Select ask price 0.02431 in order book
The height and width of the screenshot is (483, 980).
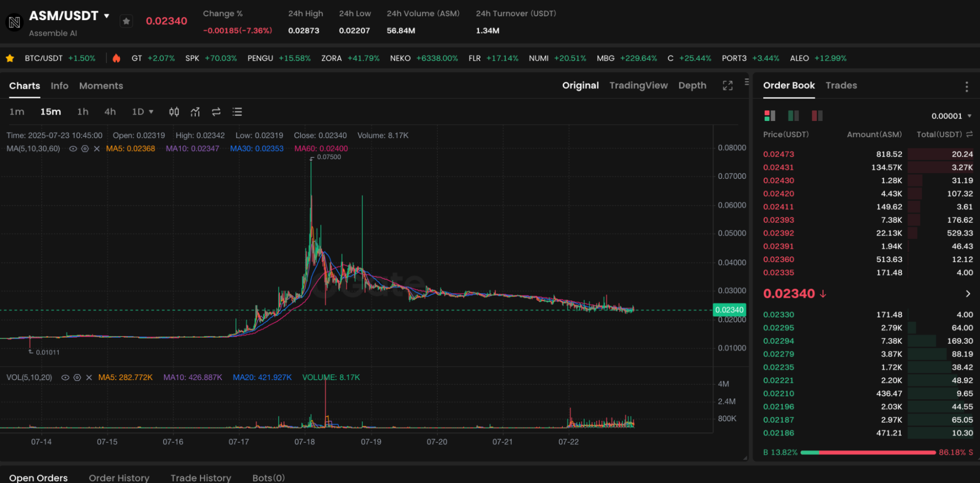(x=779, y=168)
